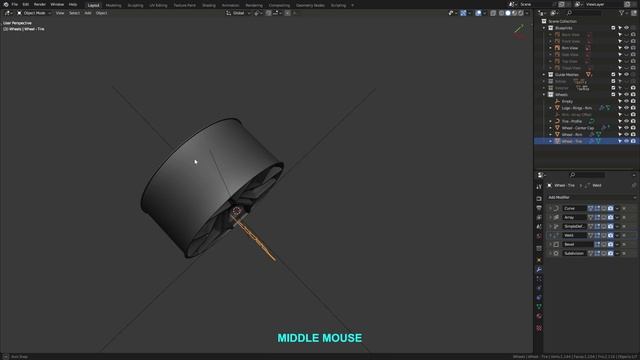Open the Blender logo menu

coord(6,4)
